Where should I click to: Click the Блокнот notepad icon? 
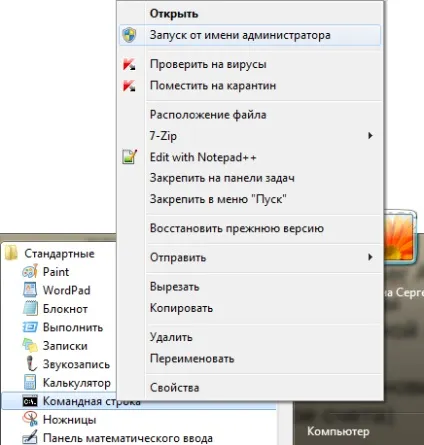coord(30,308)
